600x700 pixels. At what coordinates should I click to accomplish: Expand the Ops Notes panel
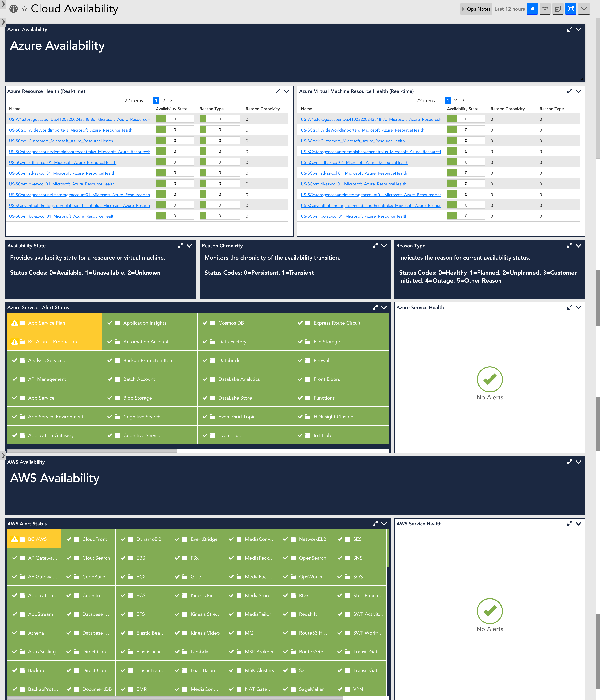pyautogui.click(x=476, y=9)
